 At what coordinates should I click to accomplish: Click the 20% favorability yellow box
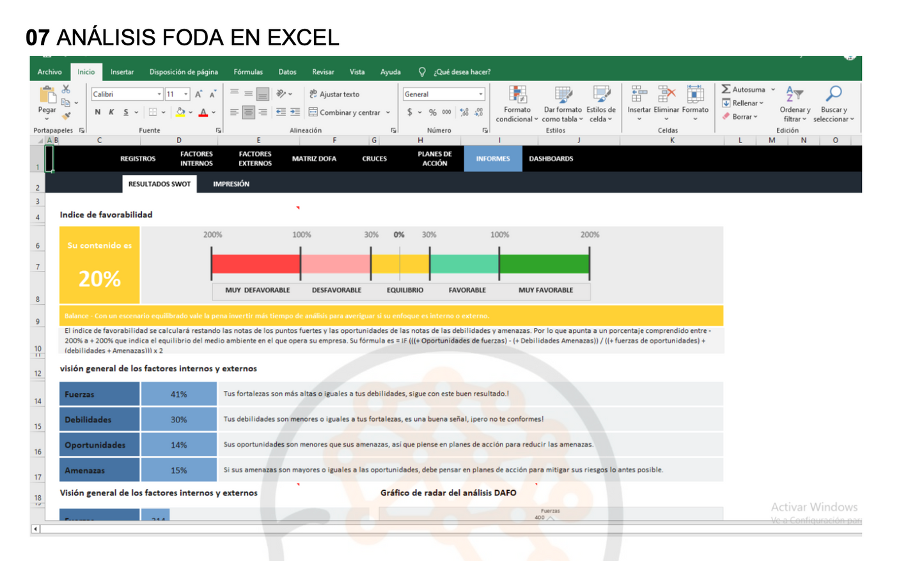(x=100, y=265)
